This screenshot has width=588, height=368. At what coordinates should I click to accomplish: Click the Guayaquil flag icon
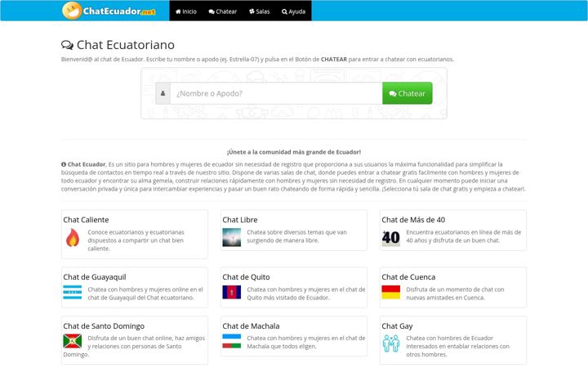[73, 293]
